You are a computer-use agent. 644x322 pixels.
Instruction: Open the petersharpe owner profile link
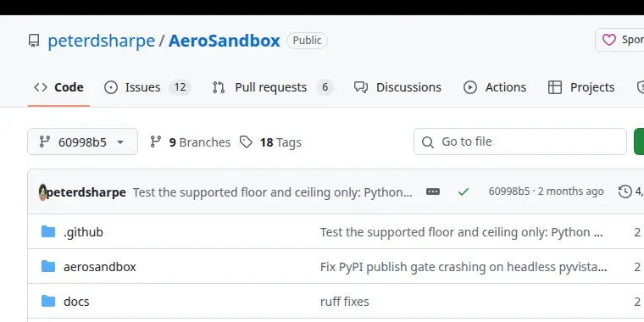tap(101, 41)
